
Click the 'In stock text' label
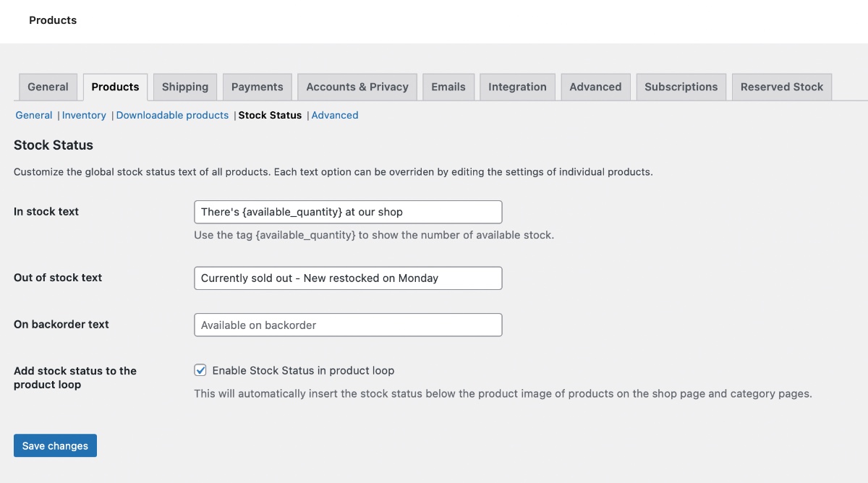pos(46,212)
